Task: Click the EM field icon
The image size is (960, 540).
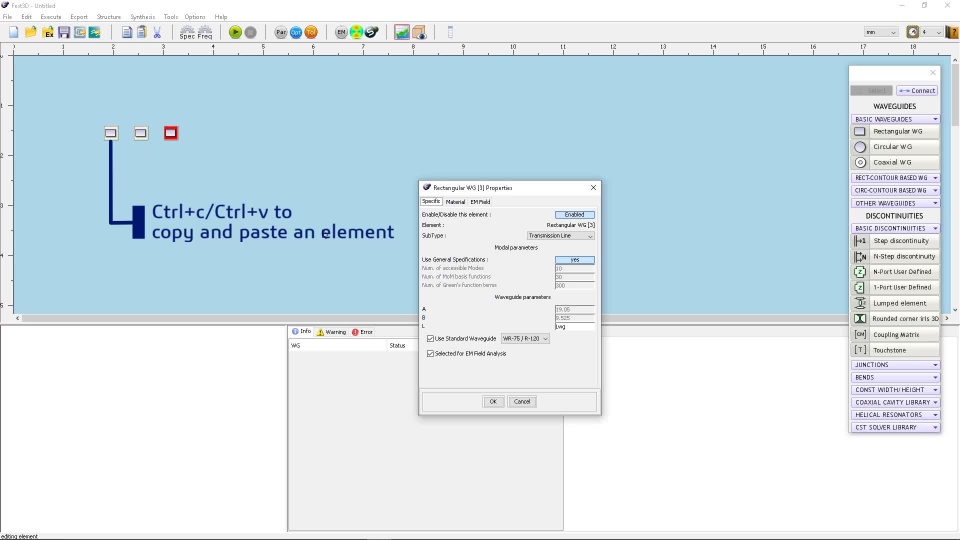Action: tap(341, 32)
